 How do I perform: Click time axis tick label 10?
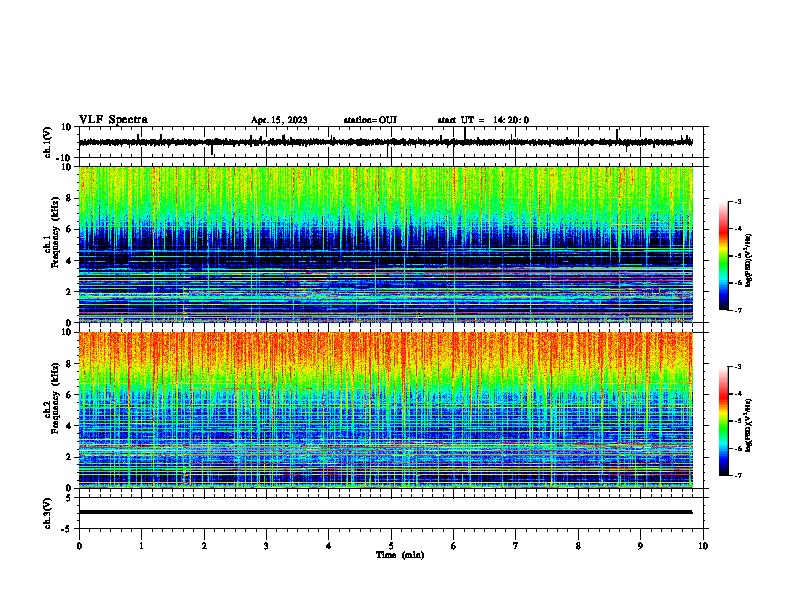[x=703, y=546]
